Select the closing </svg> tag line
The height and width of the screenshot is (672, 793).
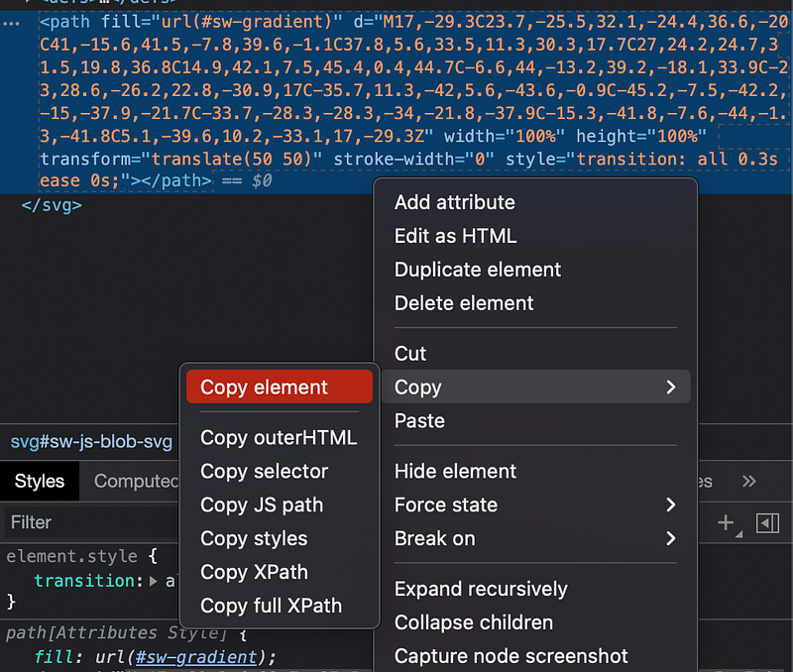52,205
